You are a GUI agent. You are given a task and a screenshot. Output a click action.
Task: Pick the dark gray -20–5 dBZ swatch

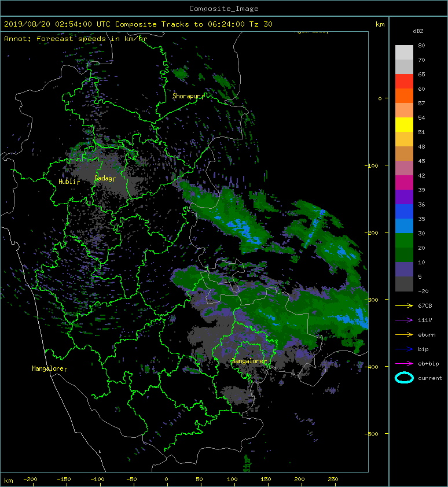pos(404,284)
